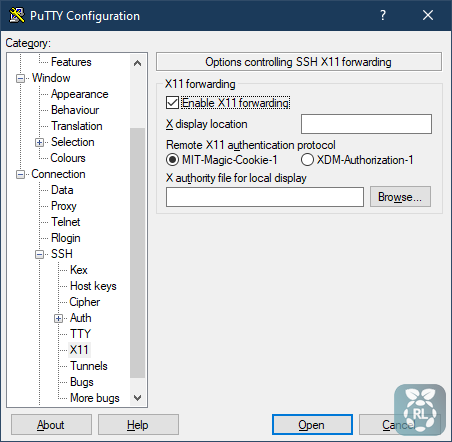Viewport: 452px width, 442px height.
Task: Click the X display location field
Action: [366, 124]
